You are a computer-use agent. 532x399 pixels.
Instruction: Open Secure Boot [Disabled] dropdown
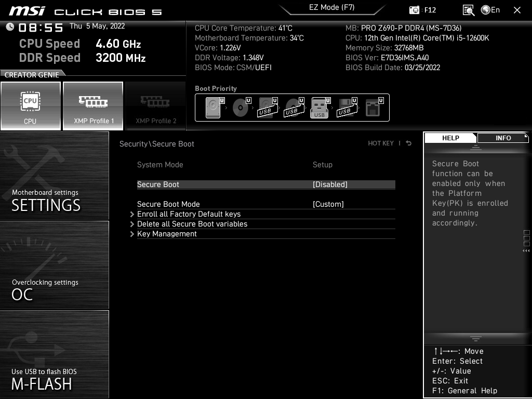click(266, 184)
